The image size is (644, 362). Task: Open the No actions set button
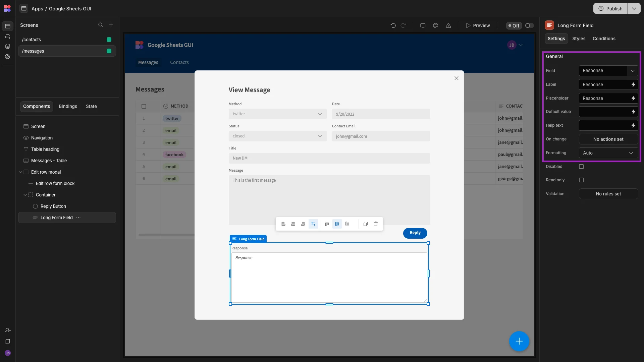(608, 139)
